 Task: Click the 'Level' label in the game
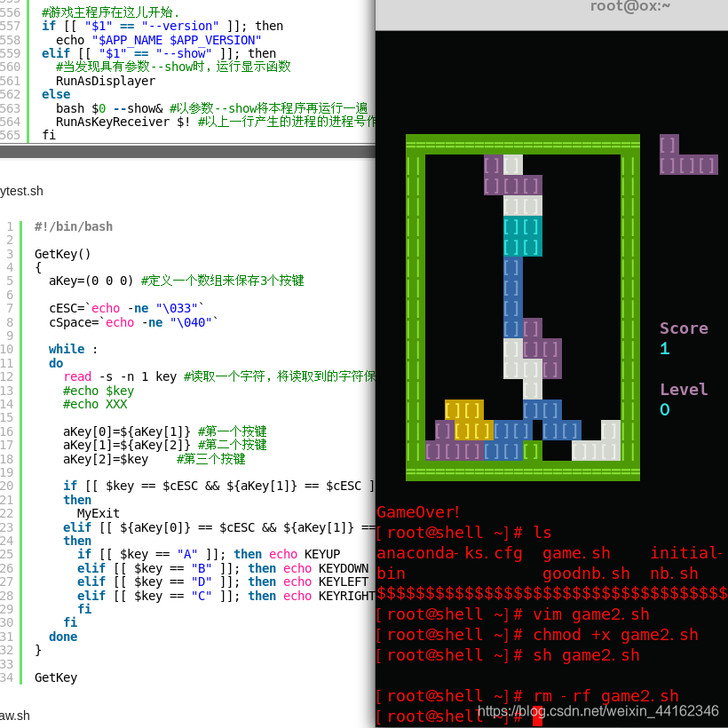tap(684, 389)
